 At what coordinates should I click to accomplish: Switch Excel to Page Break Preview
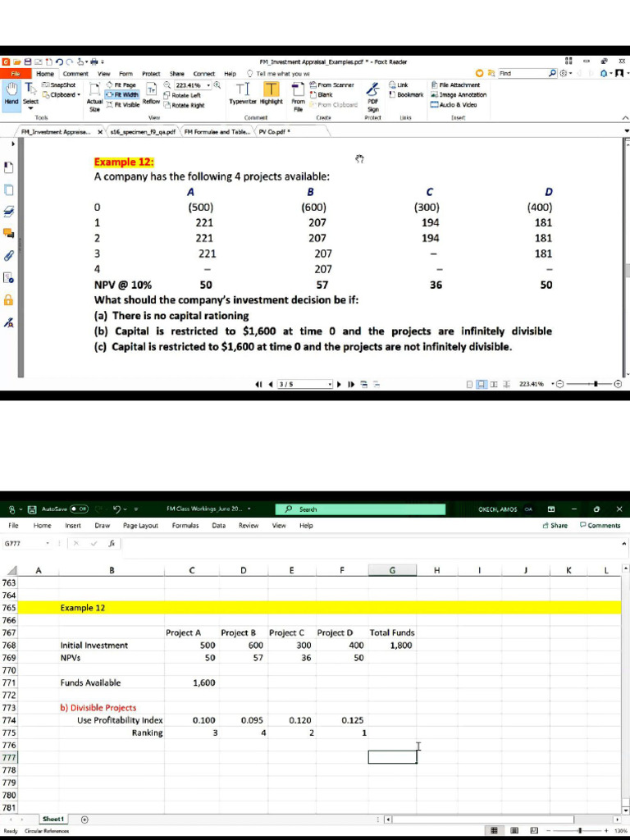533,831
